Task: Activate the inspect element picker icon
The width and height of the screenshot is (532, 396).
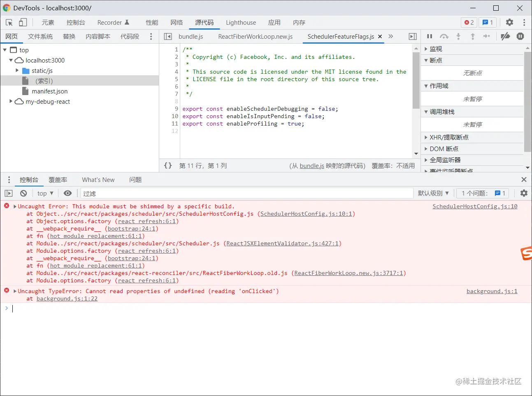Action: click(9, 23)
